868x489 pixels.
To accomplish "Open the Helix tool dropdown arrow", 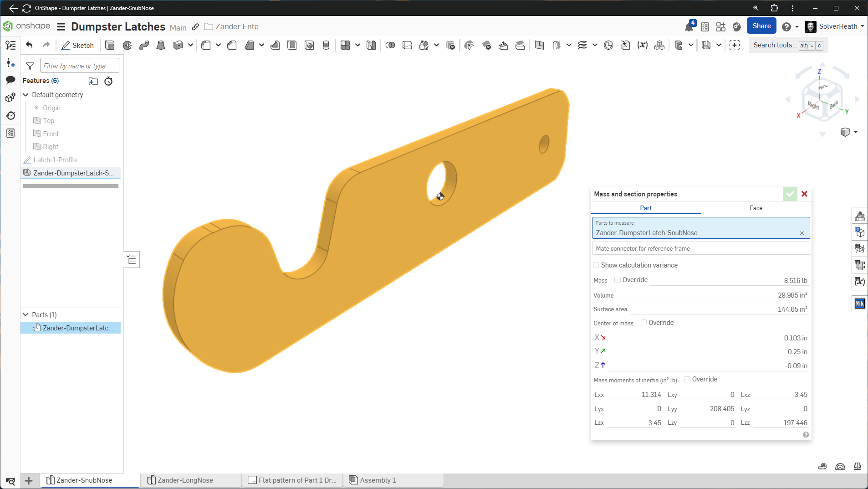I will [595, 45].
